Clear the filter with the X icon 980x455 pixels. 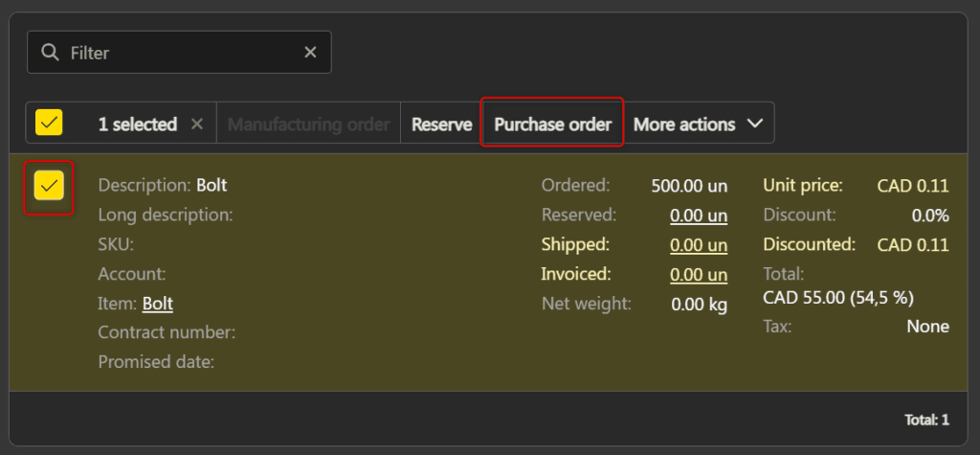[x=310, y=53]
